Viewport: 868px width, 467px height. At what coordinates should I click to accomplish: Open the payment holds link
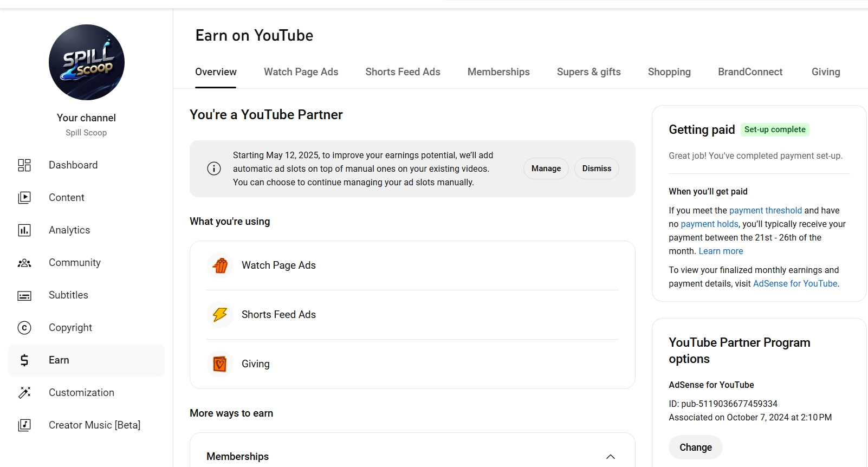tap(709, 224)
